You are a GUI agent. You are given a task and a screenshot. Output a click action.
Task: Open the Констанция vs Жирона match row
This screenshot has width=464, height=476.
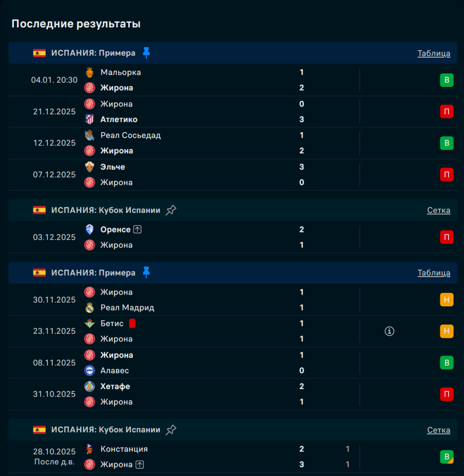tap(209, 457)
